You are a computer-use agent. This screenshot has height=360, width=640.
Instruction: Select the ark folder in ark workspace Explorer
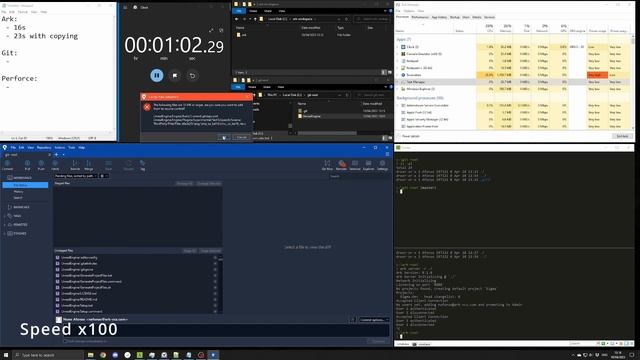click(242, 35)
